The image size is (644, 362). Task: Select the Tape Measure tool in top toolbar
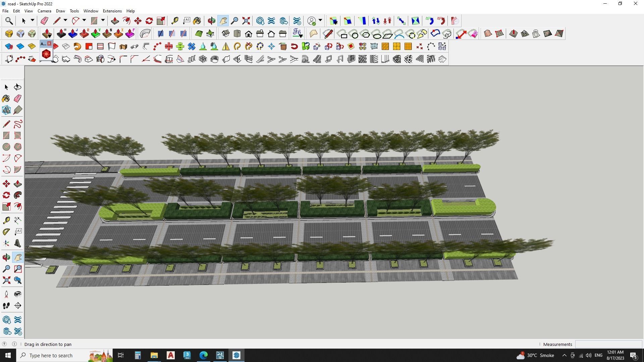click(175, 21)
